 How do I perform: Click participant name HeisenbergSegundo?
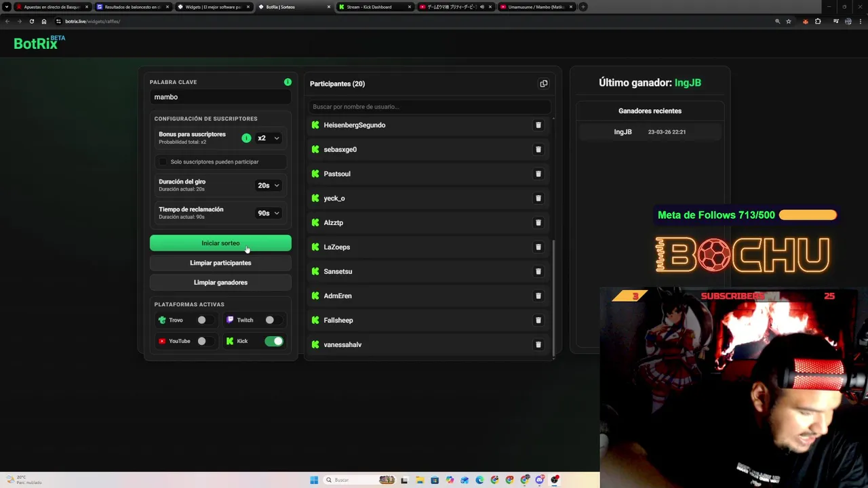pos(355,125)
